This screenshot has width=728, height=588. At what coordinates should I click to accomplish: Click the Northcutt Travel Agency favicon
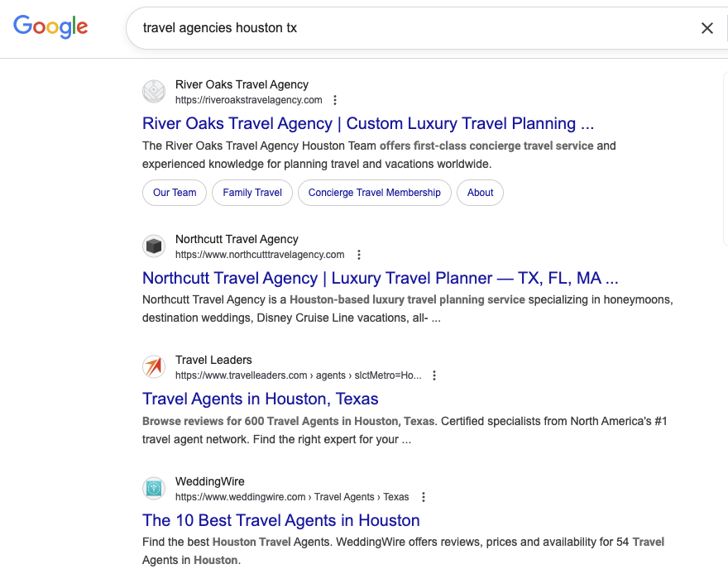click(154, 246)
